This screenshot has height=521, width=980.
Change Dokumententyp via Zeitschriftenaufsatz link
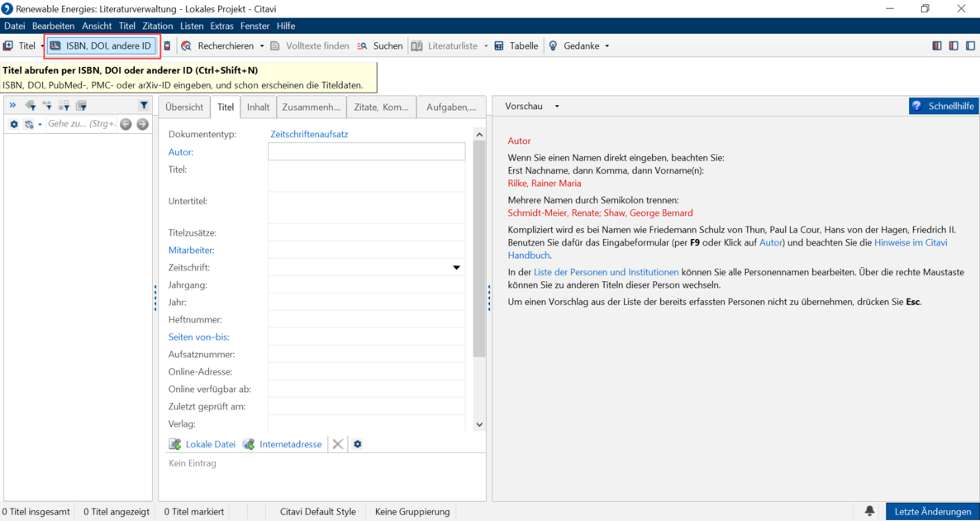(309, 134)
